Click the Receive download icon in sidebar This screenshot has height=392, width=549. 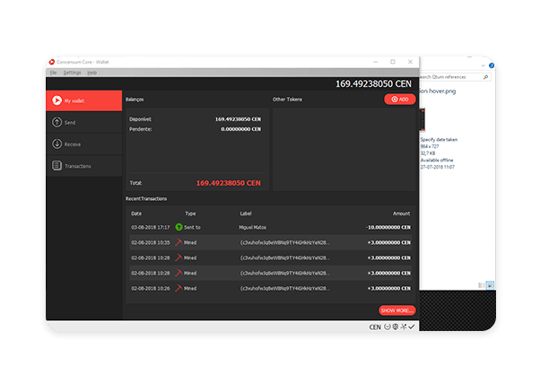[x=57, y=144]
